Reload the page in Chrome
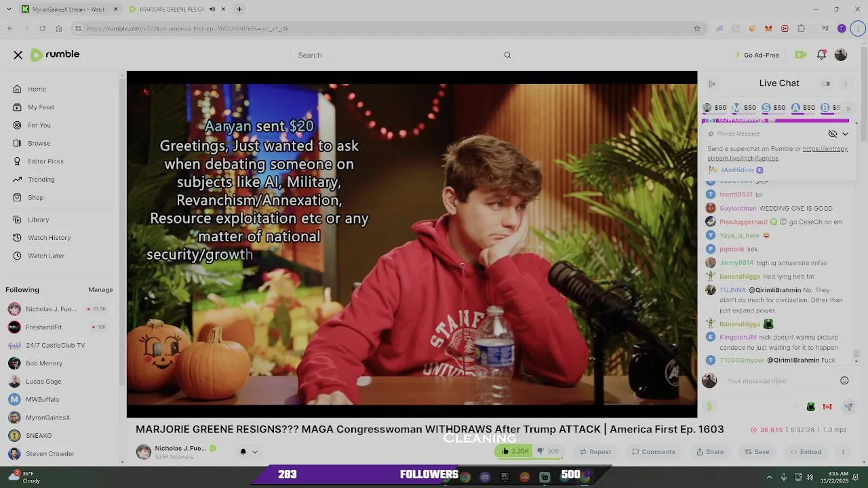Image resolution: width=868 pixels, height=488 pixels. click(x=42, y=28)
